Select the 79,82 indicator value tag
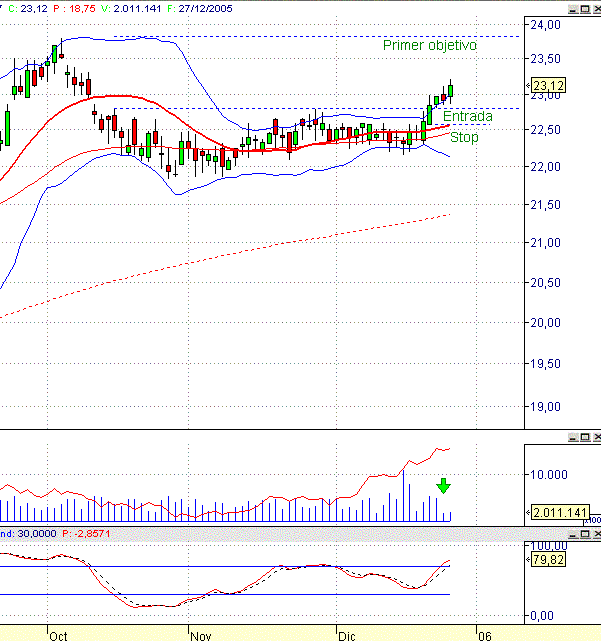Image resolution: width=601 pixels, height=641 pixels. point(548,559)
